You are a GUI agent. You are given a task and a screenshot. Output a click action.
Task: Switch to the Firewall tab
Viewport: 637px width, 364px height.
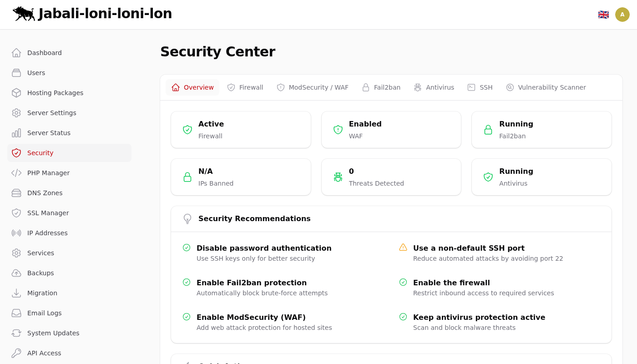pyautogui.click(x=245, y=87)
